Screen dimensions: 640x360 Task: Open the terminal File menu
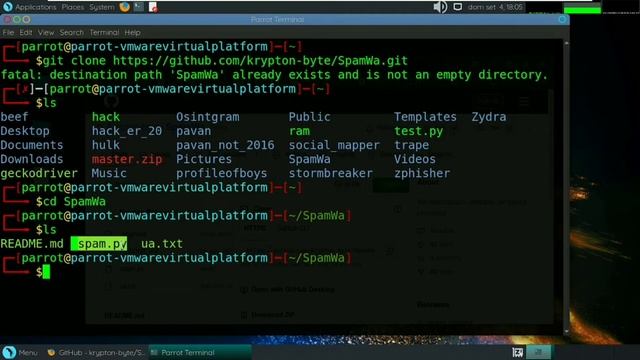tap(8, 32)
